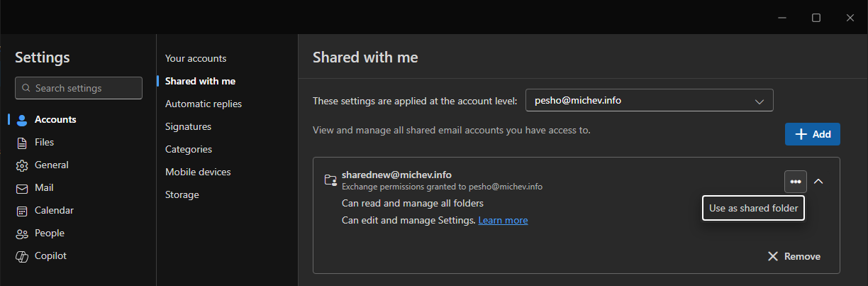Switch to General text label
Screen dimensions: 868x286
(52, 165)
